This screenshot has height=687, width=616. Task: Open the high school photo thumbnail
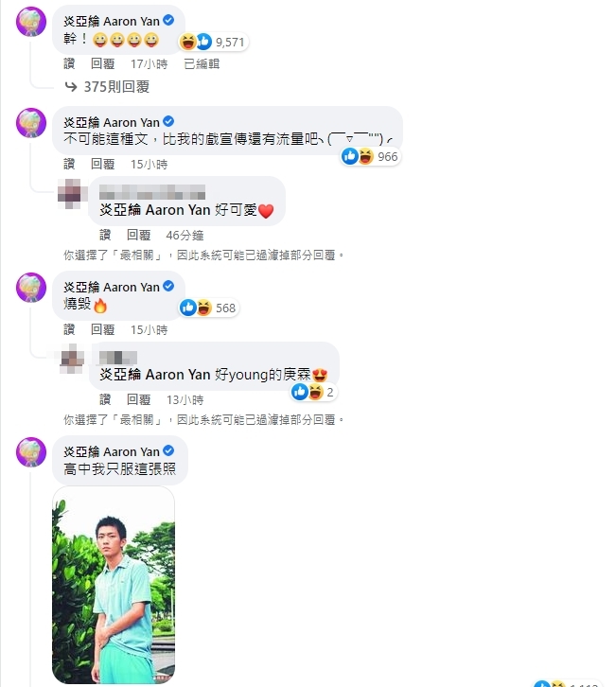pos(114,585)
